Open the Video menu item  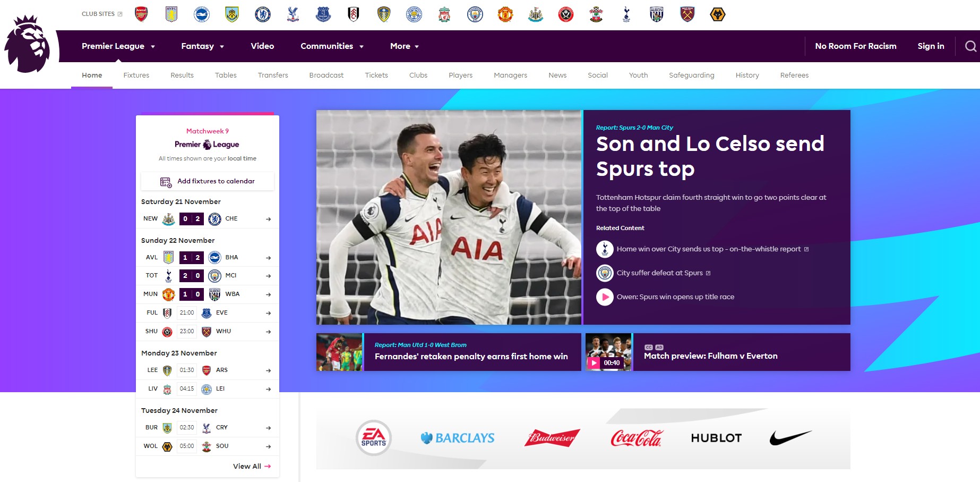coord(262,46)
